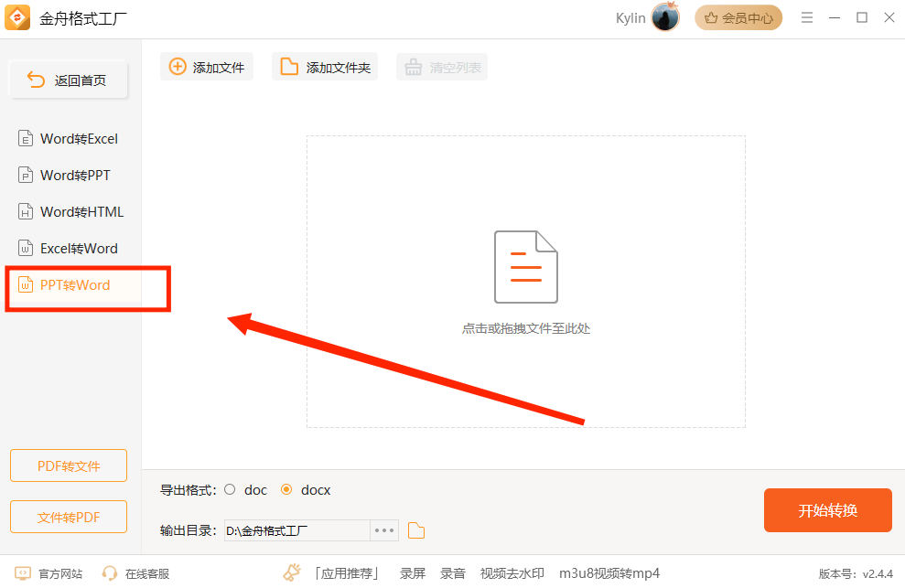Screen dimensions: 905x588
Task: Open the 会员中心 member center
Action: pyautogui.click(x=738, y=18)
